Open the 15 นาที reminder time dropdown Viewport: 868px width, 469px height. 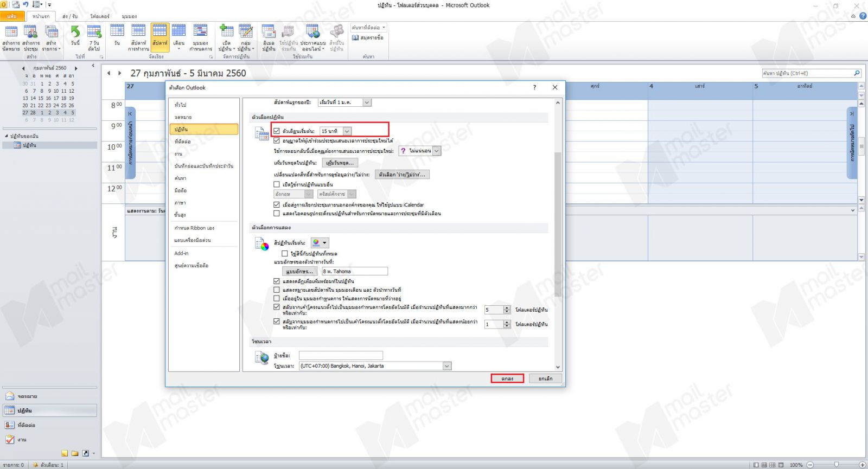(x=347, y=131)
